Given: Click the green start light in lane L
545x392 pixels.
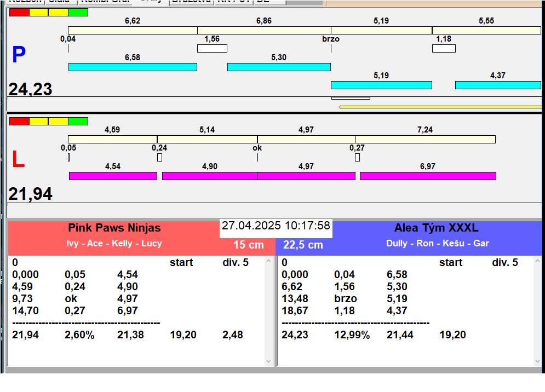Looking at the screenshot, I should [x=78, y=121].
